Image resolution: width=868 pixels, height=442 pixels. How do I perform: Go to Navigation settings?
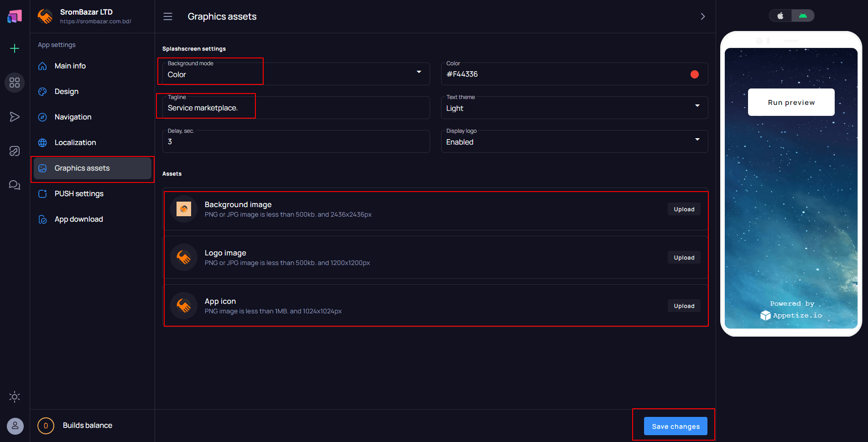coord(93,117)
